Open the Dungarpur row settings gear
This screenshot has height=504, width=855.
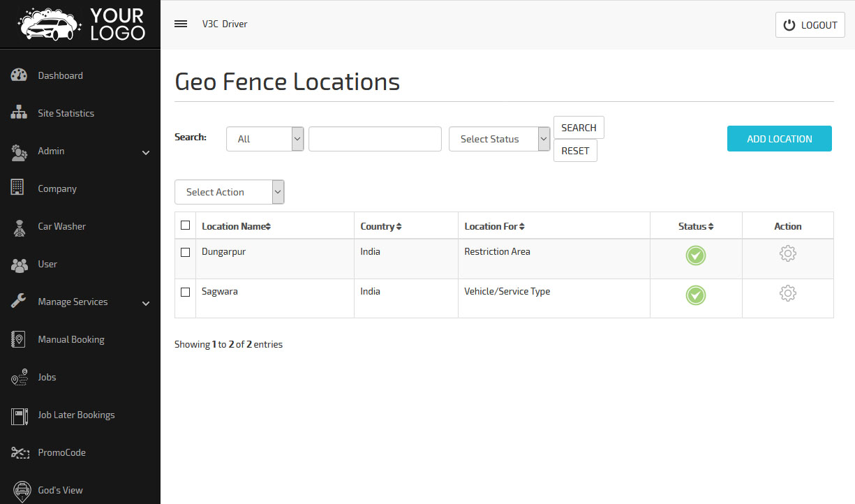pyautogui.click(x=788, y=253)
